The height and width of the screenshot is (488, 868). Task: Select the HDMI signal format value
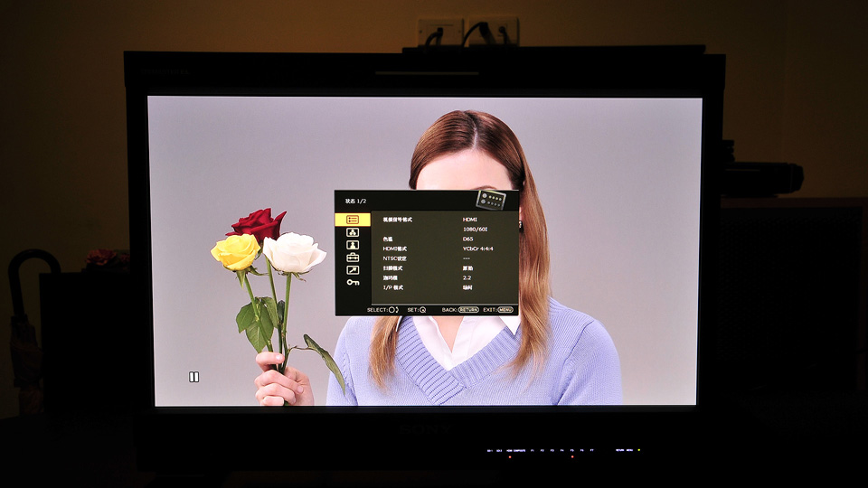(x=470, y=220)
